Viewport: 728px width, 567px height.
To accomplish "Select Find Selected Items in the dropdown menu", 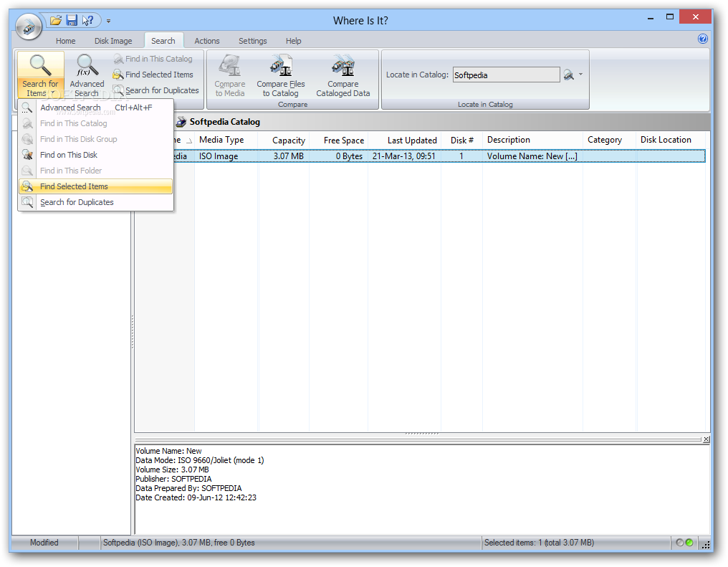I will pos(95,186).
